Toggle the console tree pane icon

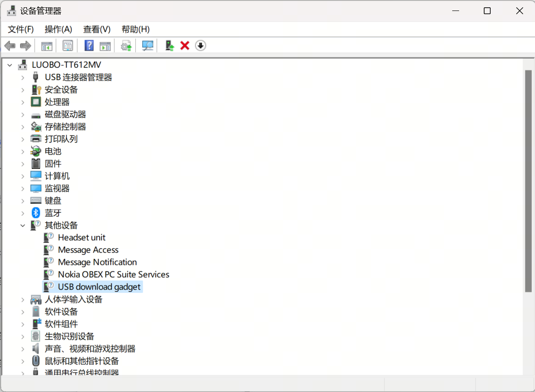[47, 46]
